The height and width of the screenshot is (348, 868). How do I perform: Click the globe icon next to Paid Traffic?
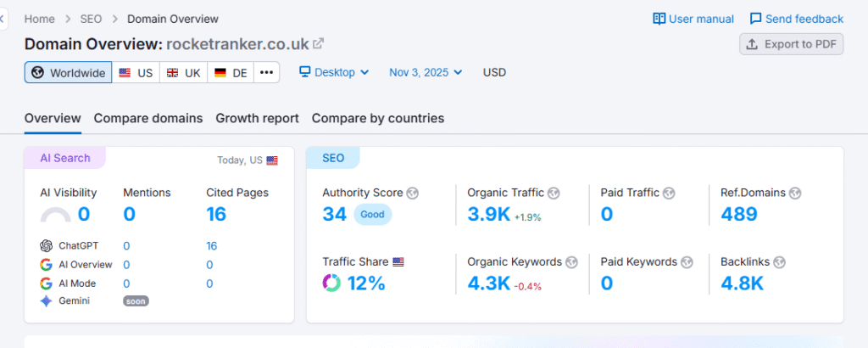[x=669, y=193]
